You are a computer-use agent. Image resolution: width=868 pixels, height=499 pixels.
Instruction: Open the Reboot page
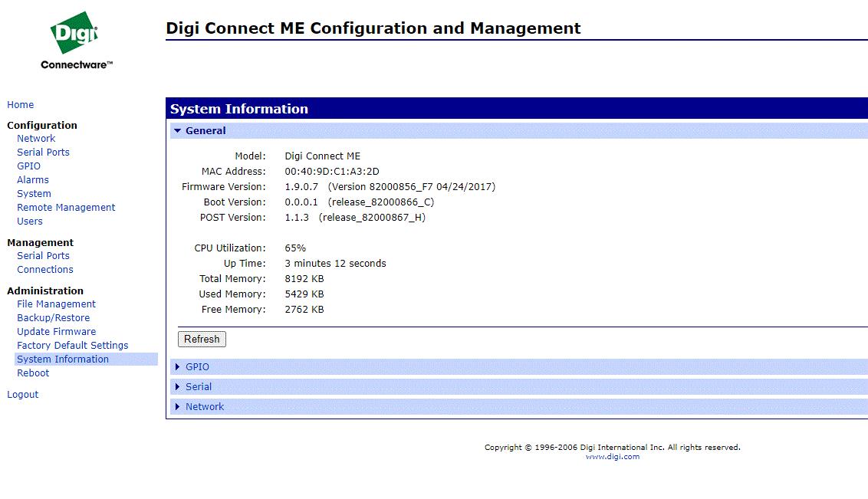[33, 373]
